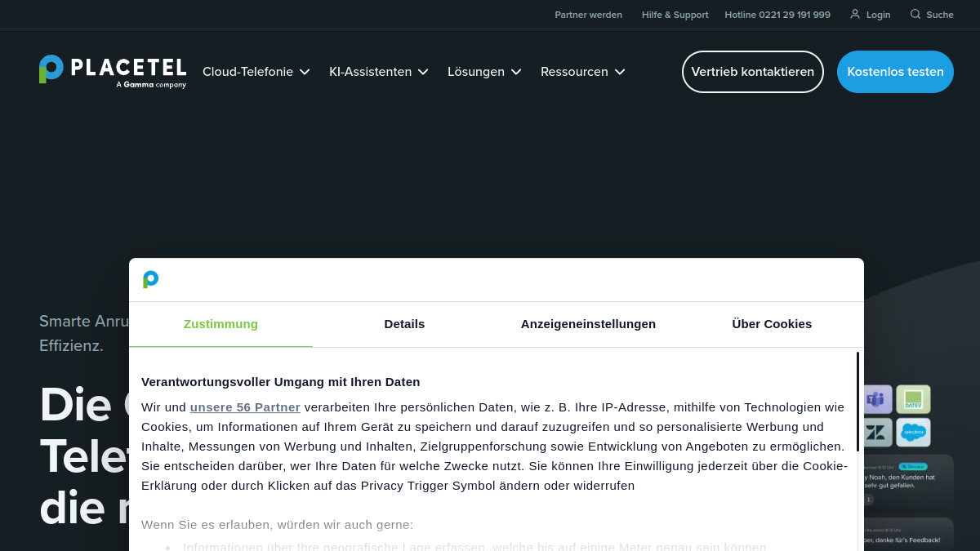Screen dimensions: 980x551
Task: Click the DATEV integration icon
Action: [913, 400]
